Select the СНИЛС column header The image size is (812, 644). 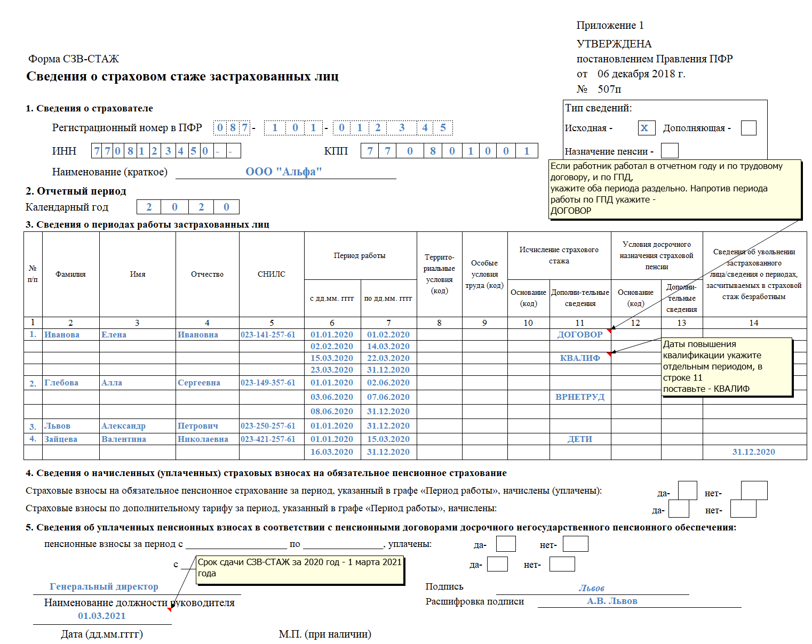click(272, 274)
